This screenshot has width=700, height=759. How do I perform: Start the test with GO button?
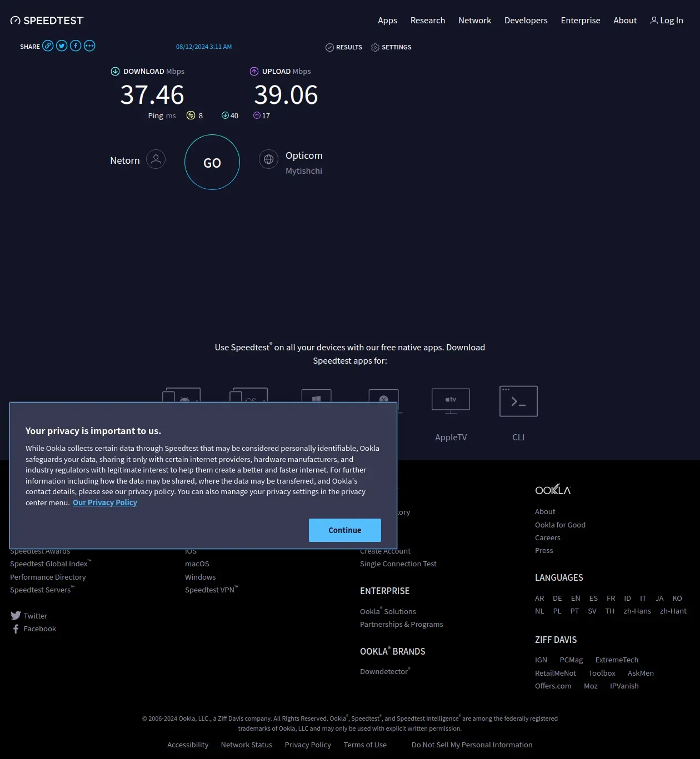[212, 162]
